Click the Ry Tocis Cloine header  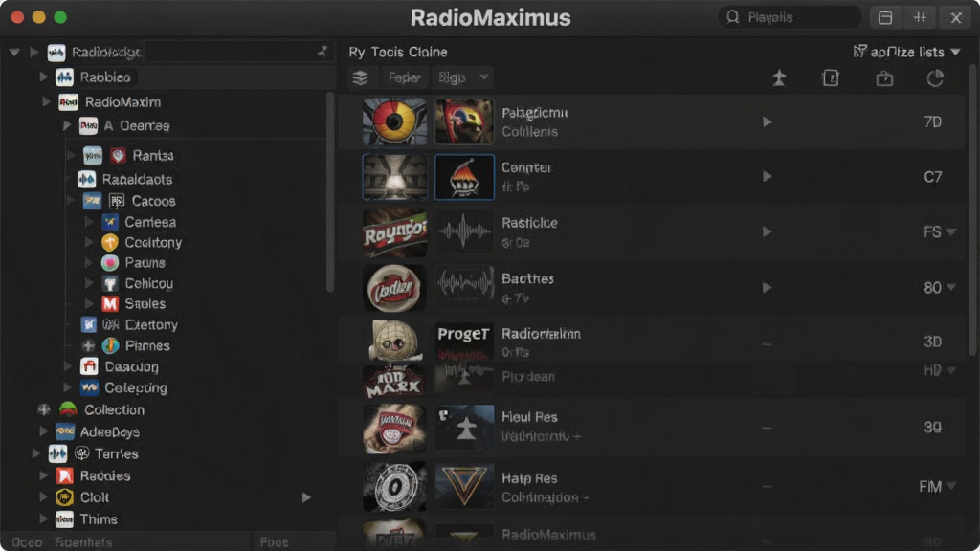click(398, 52)
